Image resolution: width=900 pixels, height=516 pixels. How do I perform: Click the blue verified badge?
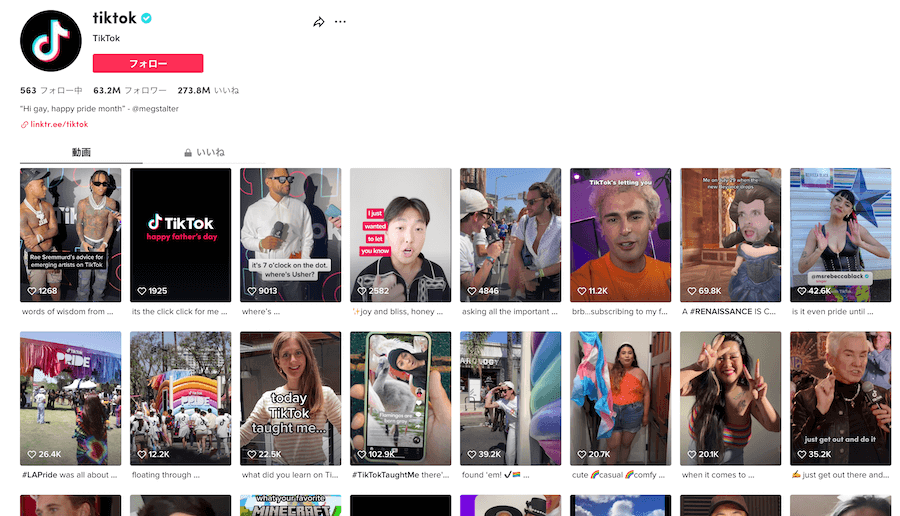coord(146,18)
